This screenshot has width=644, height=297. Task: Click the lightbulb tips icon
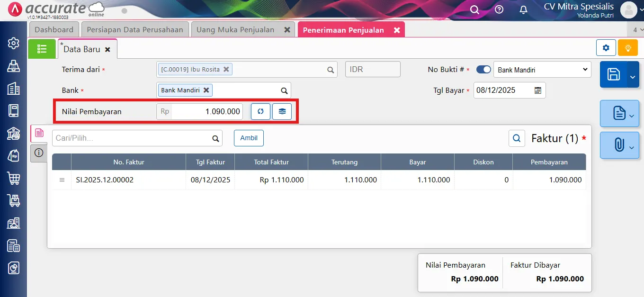[628, 48]
